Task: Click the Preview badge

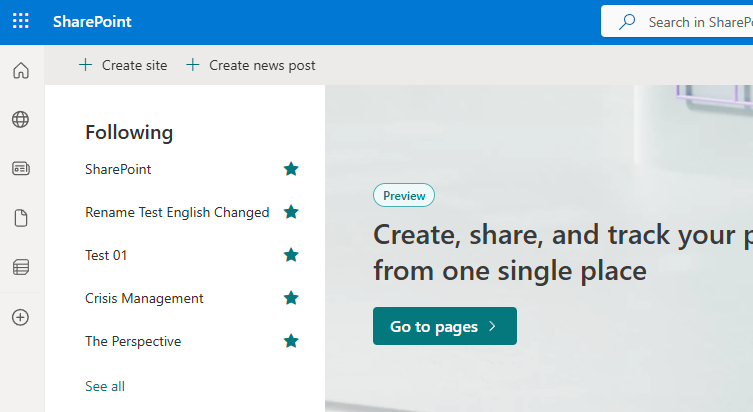Action: 404,195
